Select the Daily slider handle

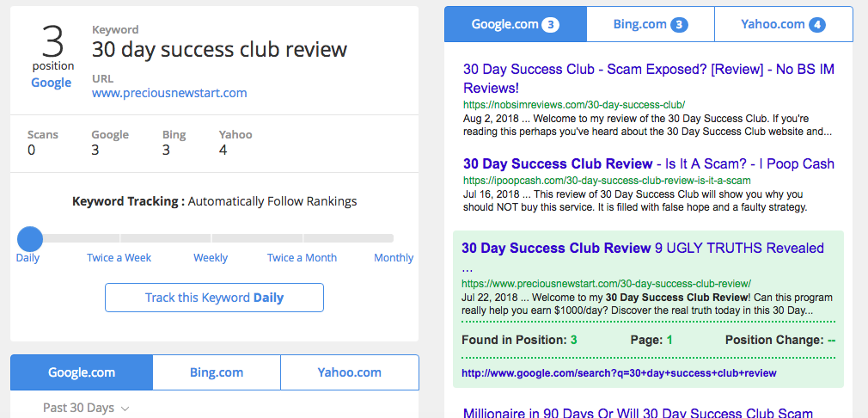[30, 238]
